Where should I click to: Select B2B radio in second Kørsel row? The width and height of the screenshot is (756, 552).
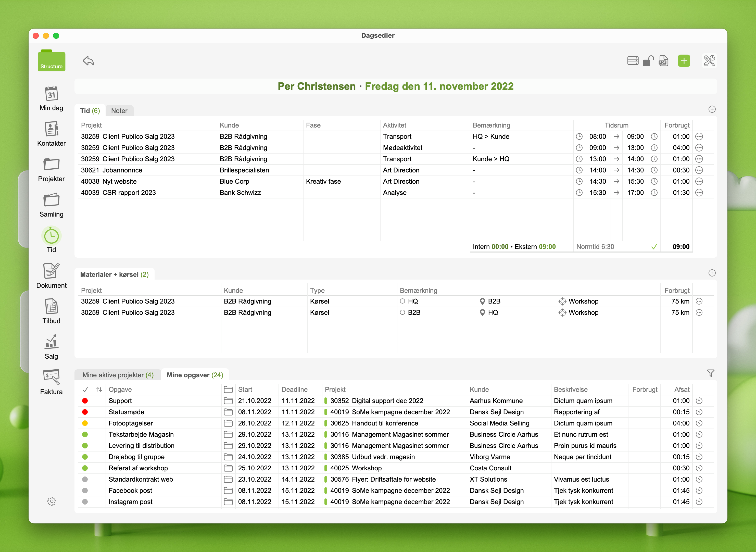coord(402,312)
